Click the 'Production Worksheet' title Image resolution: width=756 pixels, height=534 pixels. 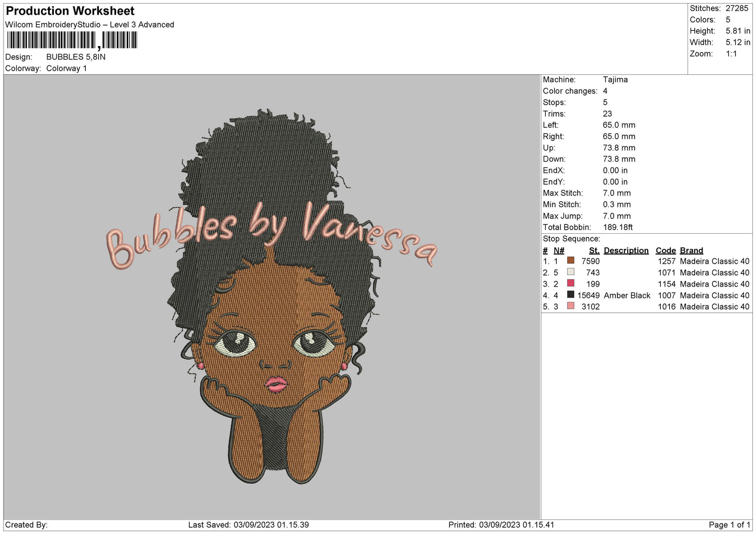coord(70,11)
